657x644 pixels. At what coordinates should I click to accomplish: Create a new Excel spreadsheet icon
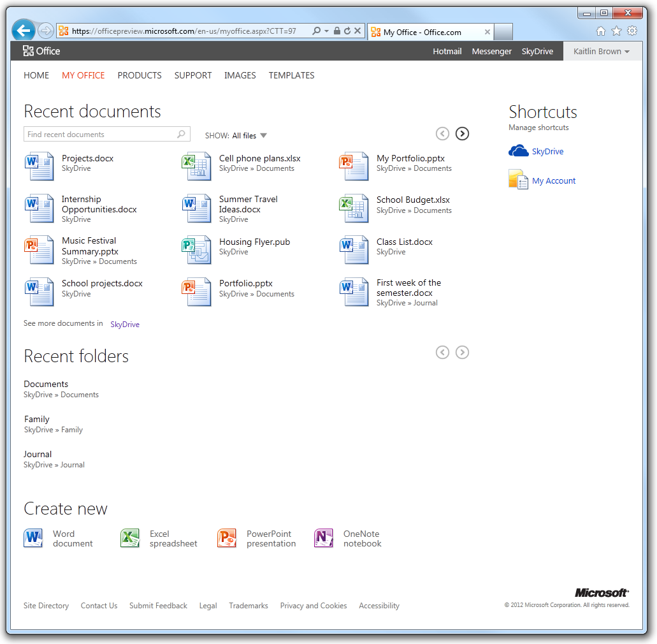130,538
